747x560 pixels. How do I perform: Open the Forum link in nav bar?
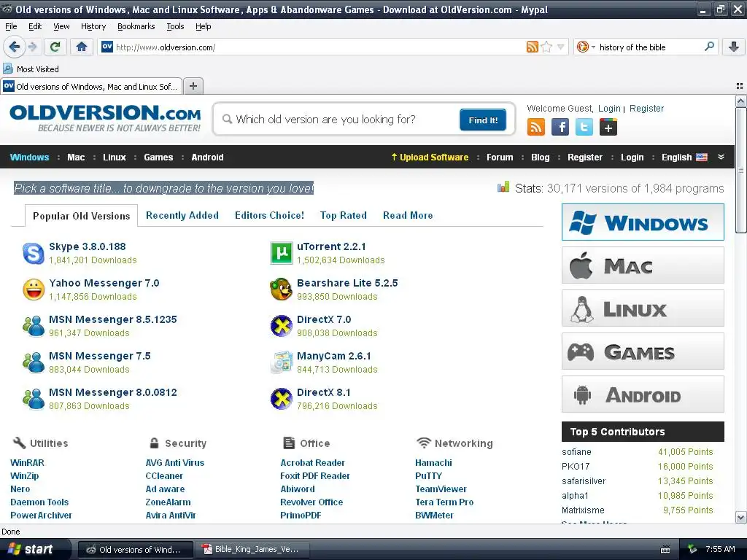coord(500,157)
